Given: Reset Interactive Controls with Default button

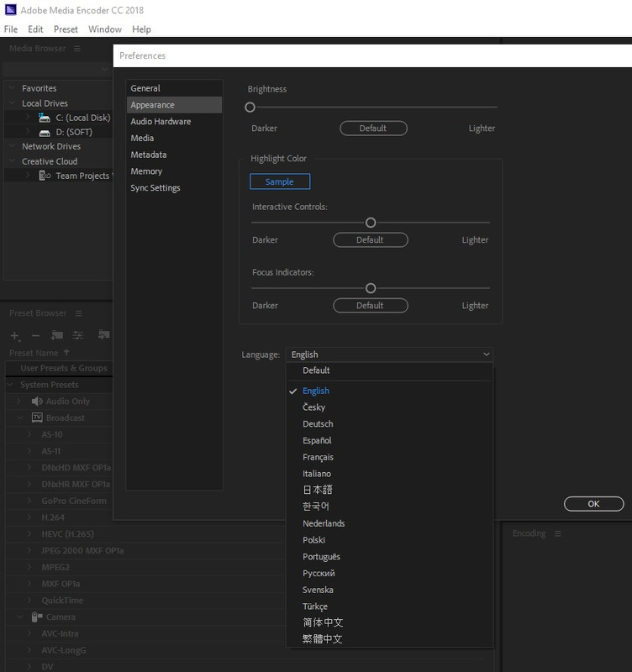Looking at the screenshot, I should tap(370, 240).
